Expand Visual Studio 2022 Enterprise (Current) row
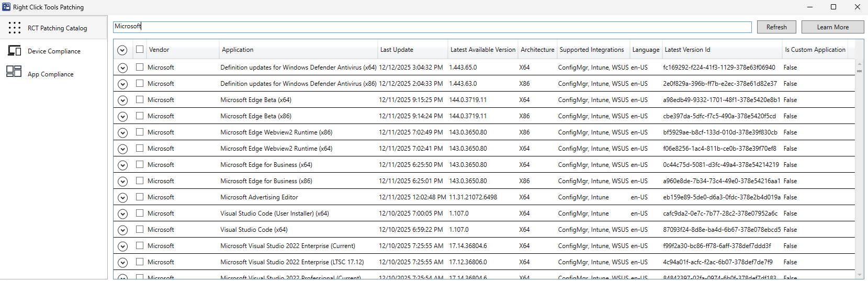868x281 pixels. [x=122, y=246]
